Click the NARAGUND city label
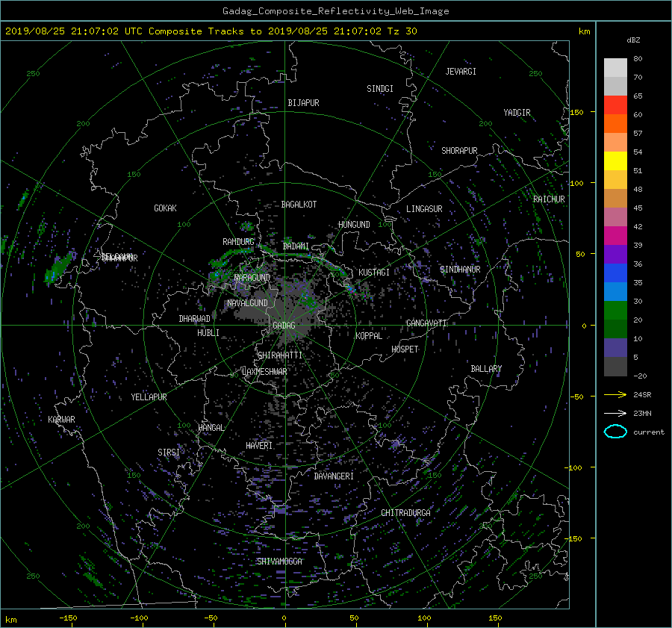 click(252, 278)
